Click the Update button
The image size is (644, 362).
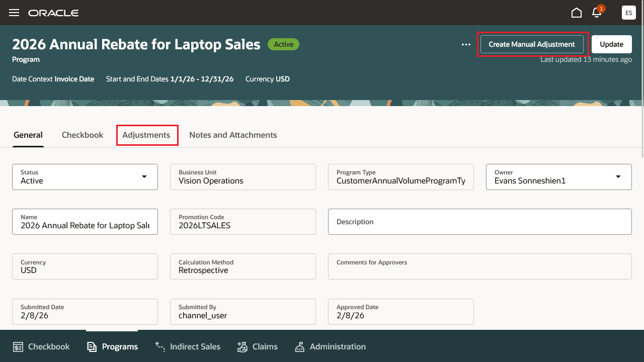click(612, 44)
